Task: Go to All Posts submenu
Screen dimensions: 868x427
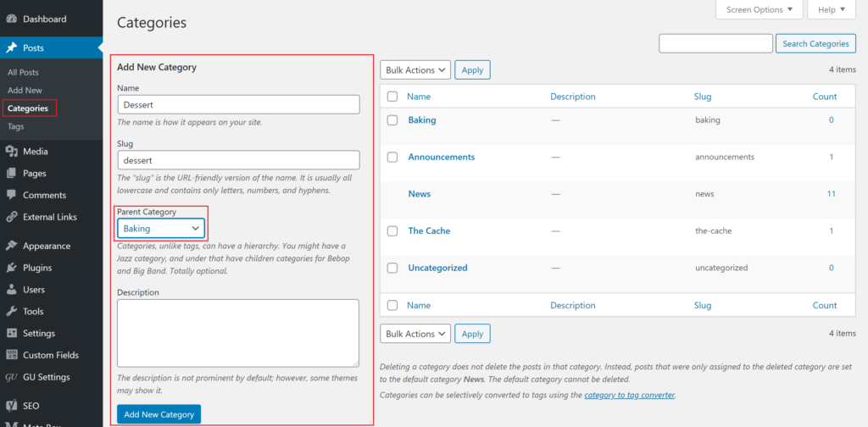Action: click(23, 73)
